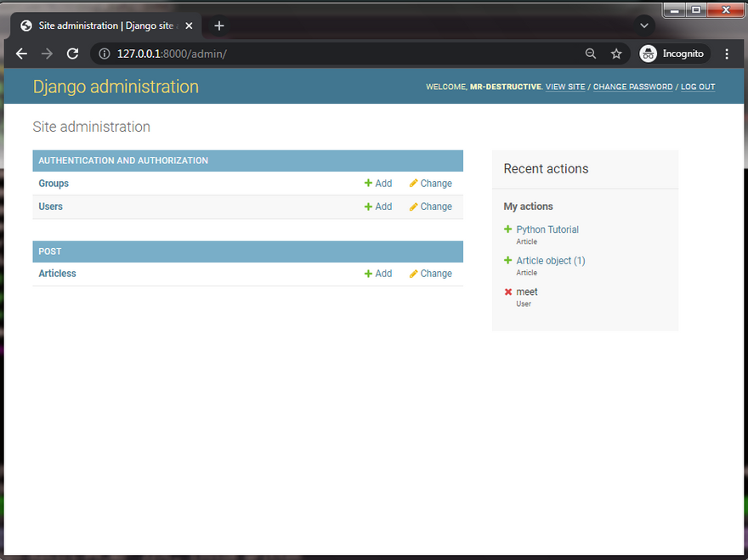748x560 pixels.
Task: Bookmark this page with star icon
Action: coord(616,54)
